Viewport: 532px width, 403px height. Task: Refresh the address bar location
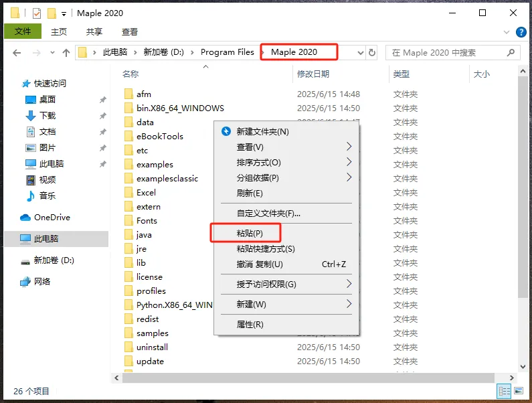[x=372, y=53]
